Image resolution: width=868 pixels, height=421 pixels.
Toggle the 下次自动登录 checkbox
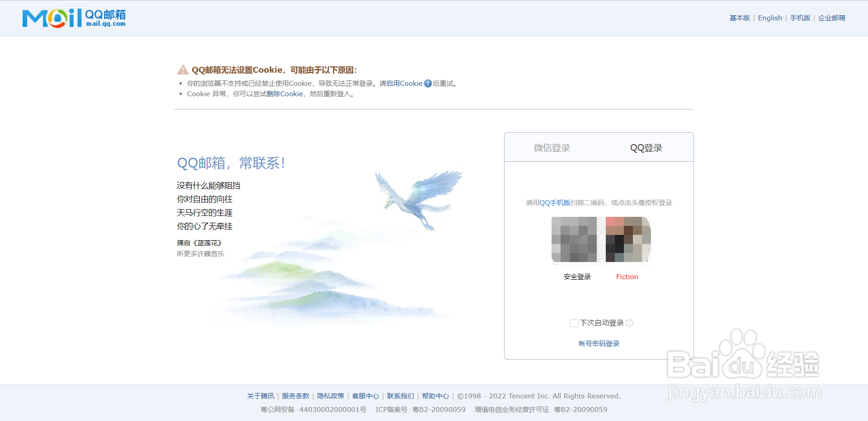point(574,323)
